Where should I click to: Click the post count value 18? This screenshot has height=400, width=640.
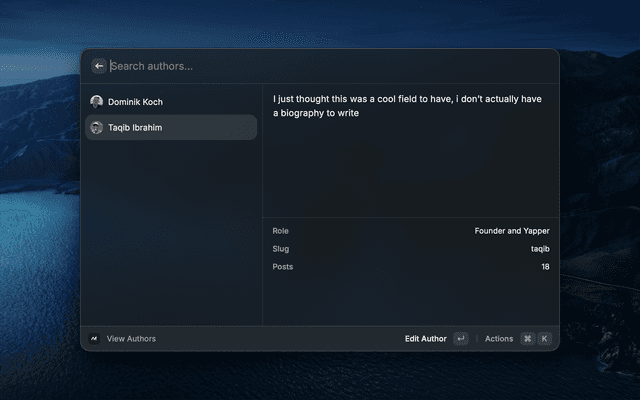545,267
